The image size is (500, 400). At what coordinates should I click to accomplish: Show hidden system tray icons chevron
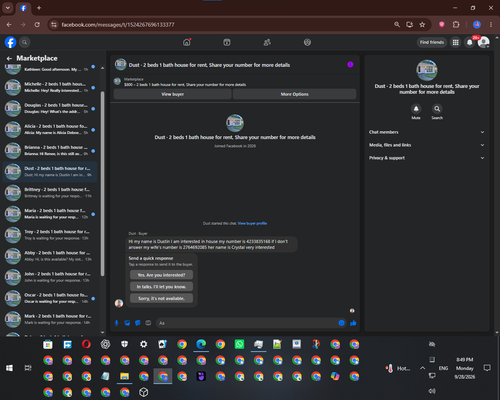[x=422, y=368]
